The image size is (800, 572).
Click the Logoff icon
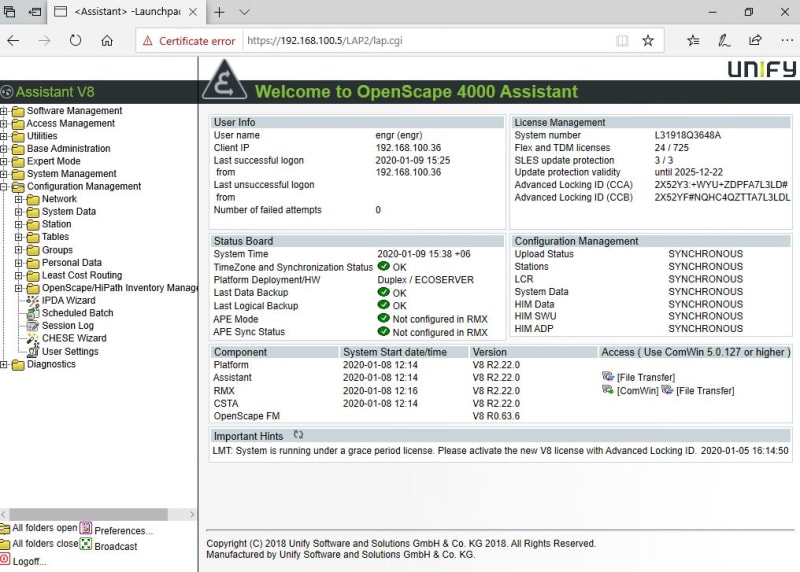[5, 560]
